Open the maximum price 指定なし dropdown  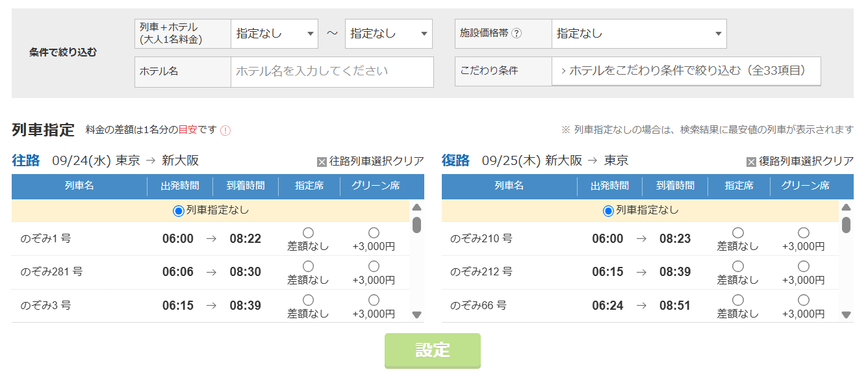pyautogui.click(x=389, y=34)
